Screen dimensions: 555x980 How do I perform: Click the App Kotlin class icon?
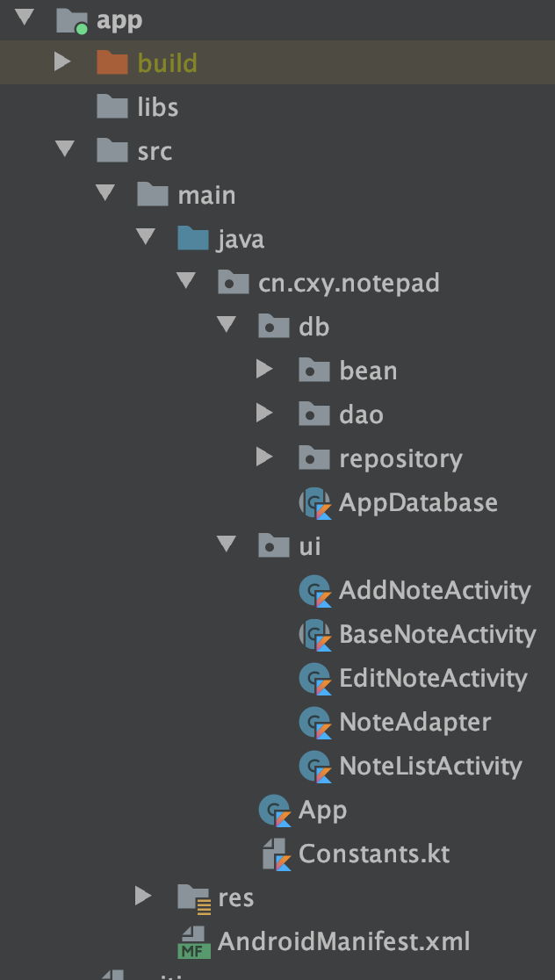(274, 811)
